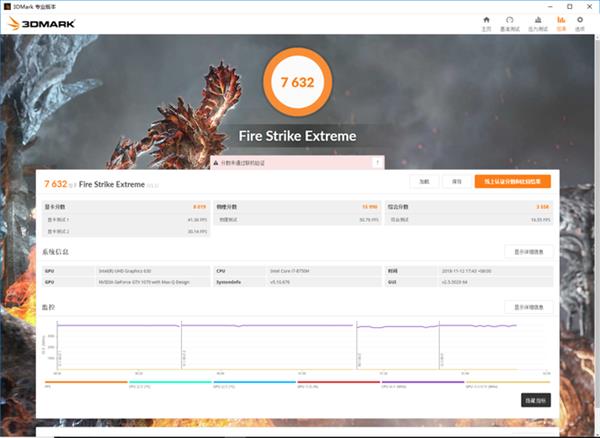Open the Stress Test (压力测试) tab

pos(536,22)
